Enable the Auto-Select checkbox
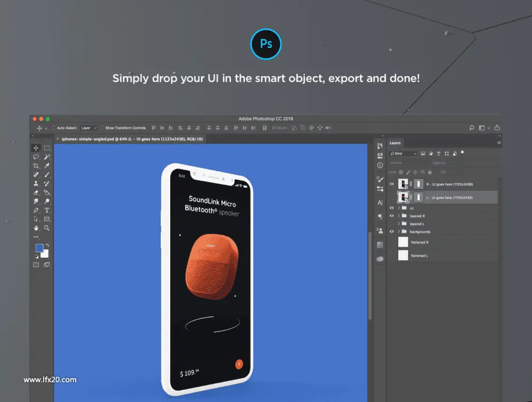Image resolution: width=532 pixels, height=402 pixels. 54,128
